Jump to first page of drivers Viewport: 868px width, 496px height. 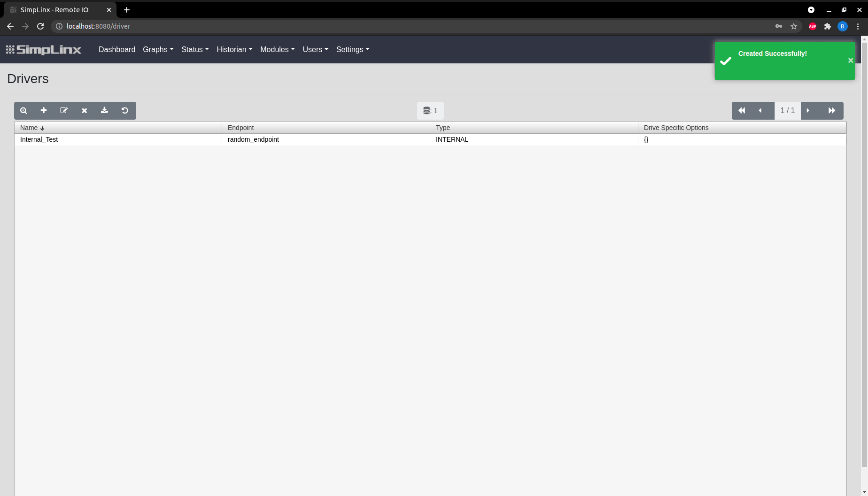[x=742, y=111]
